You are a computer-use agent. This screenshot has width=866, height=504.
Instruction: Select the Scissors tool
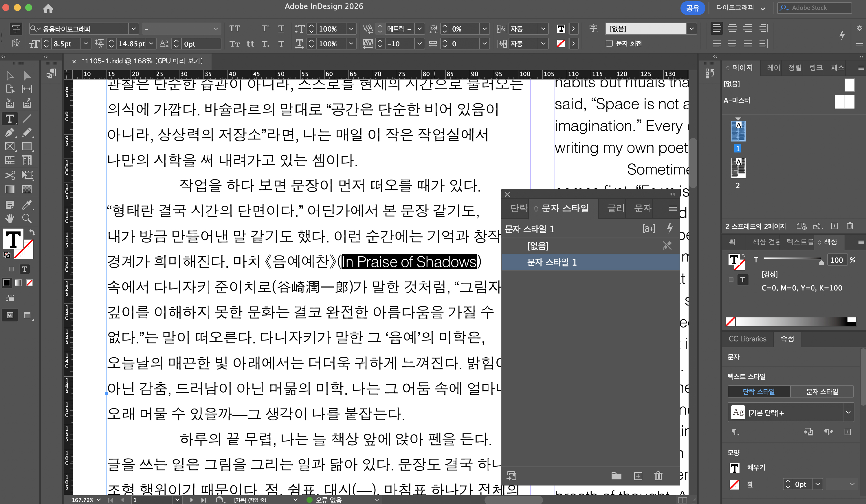tap(10, 175)
